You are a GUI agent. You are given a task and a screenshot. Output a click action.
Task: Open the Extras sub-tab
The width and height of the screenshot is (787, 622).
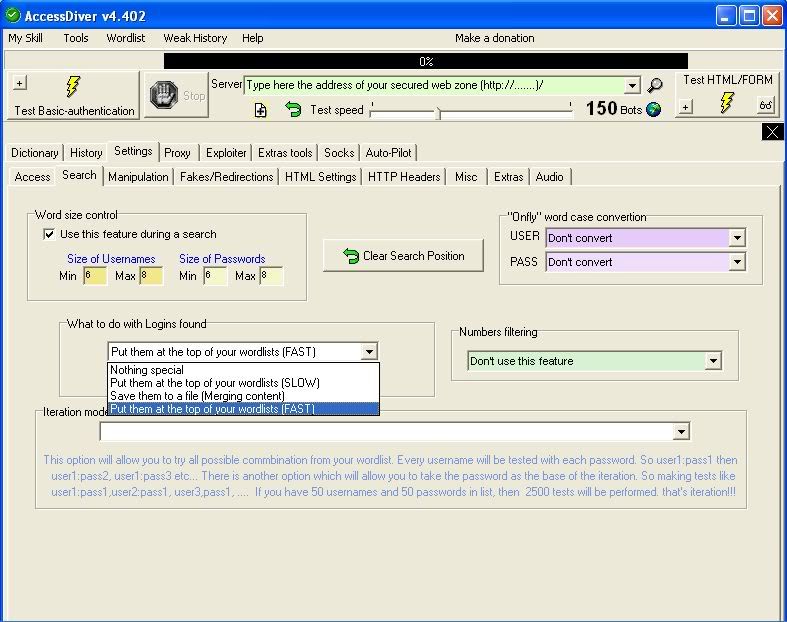(x=508, y=177)
